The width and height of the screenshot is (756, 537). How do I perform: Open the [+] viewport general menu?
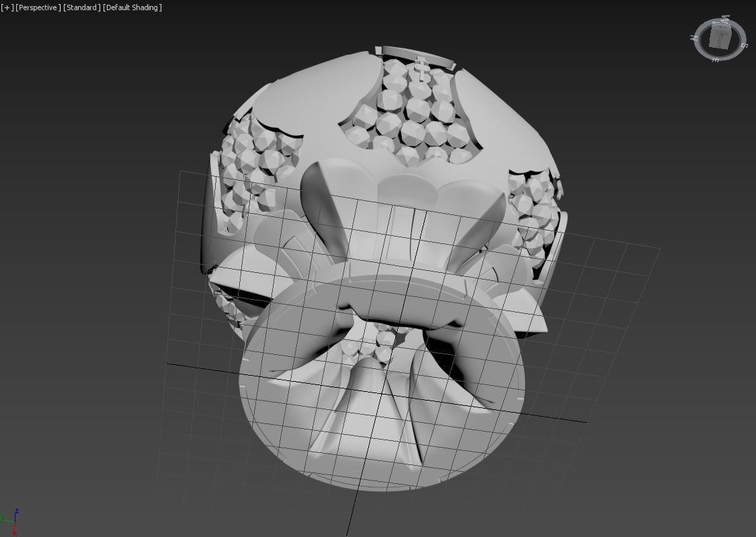pyautogui.click(x=7, y=7)
